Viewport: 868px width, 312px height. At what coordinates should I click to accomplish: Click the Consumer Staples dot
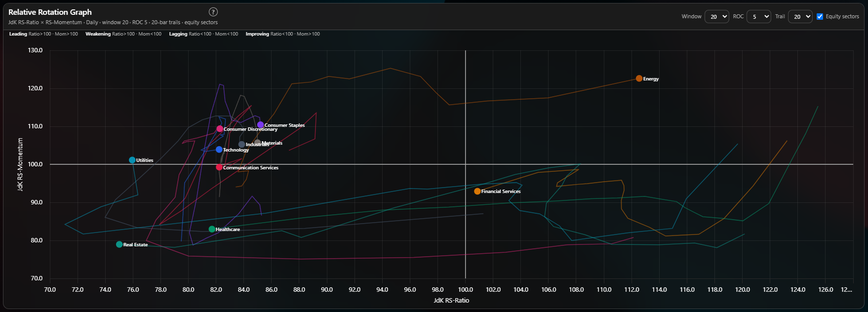coord(260,125)
